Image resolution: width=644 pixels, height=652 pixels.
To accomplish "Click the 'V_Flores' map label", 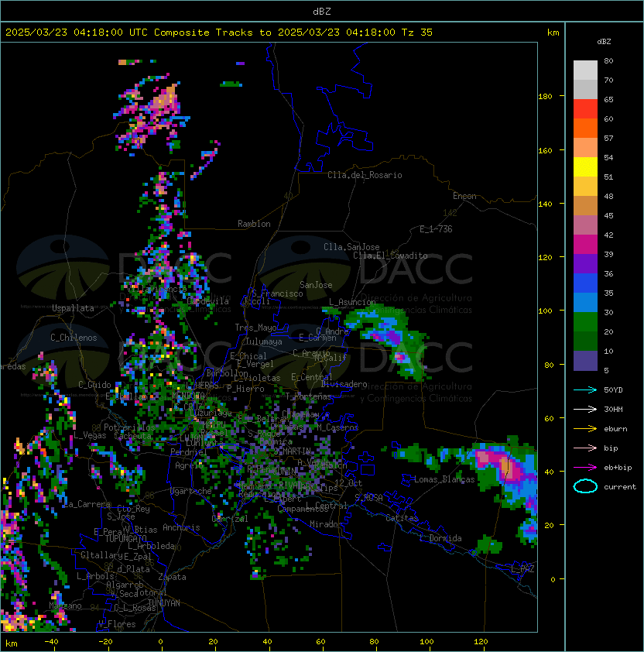I will tap(117, 624).
